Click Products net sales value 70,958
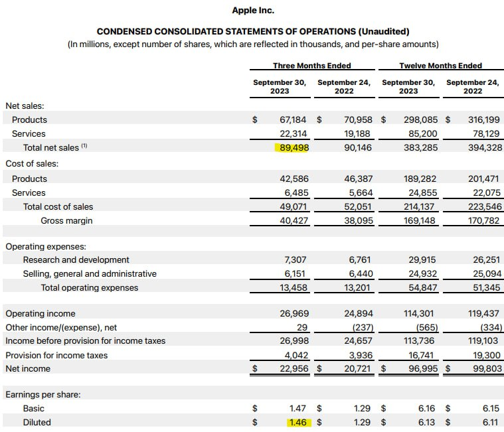The width and height of the screenshot is (504, 432). (x=358, y=120)
